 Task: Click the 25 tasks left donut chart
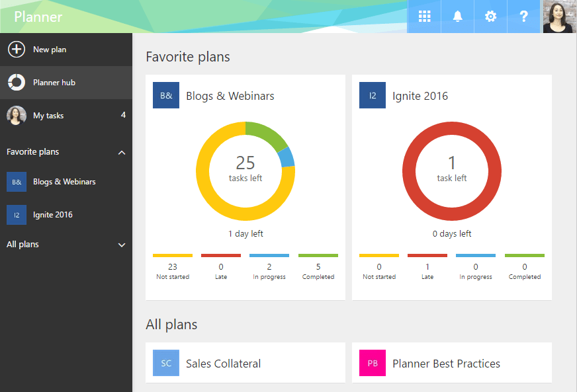(x=245, y=171)
